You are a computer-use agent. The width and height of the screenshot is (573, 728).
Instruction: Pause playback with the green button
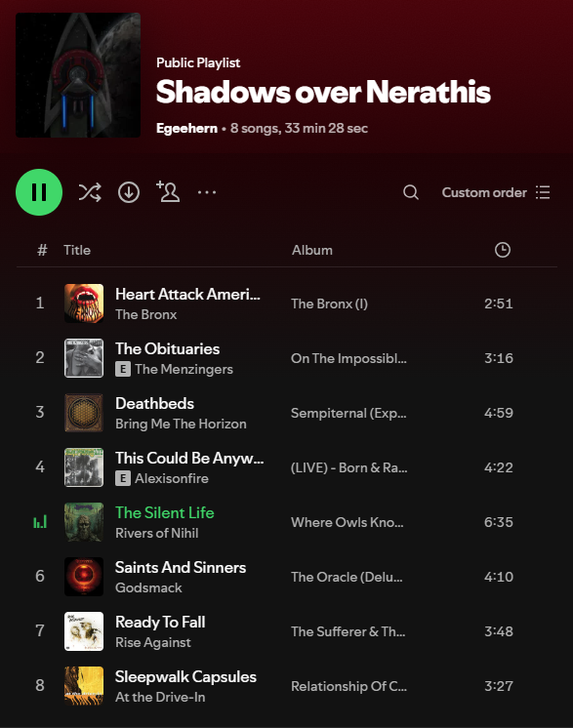[39, 192]
